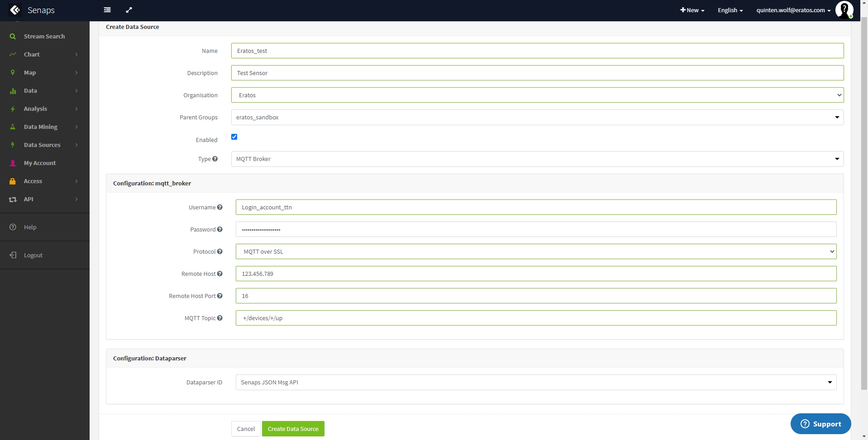868x440 pixels.
Task: Open the Parent Groups dropdown eratos_sandbox
Action: point(537,117)
